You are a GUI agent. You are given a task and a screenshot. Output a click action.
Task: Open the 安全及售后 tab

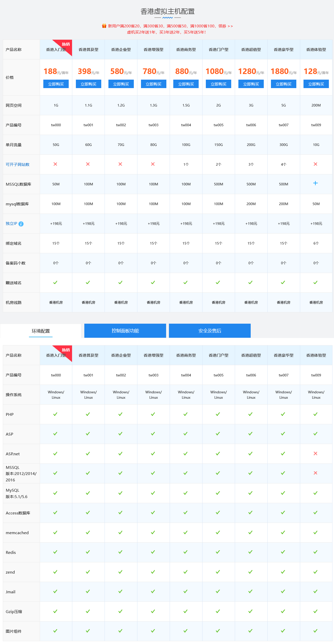click(x=210, y=331)
